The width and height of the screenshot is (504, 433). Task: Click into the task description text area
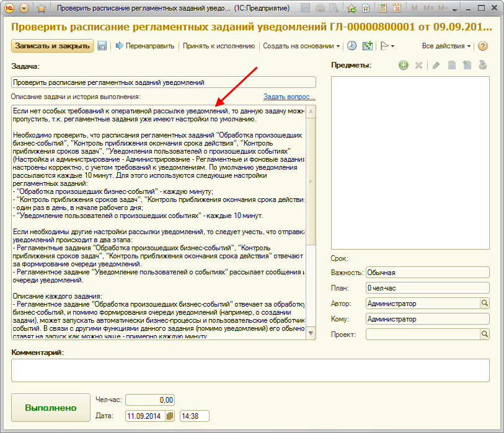point(159,222)
